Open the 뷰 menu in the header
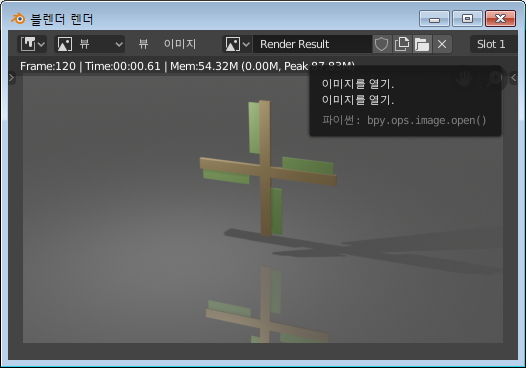 pos(144,44)
